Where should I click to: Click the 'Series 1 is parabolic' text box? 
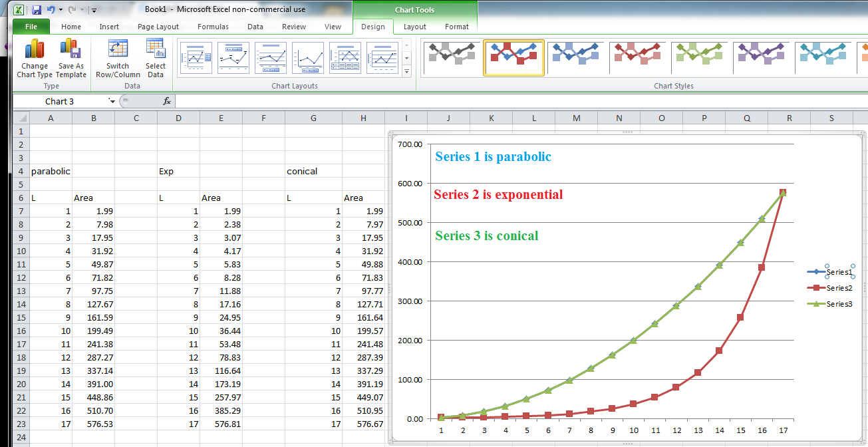pyautogui.click(x=493, y=157)
